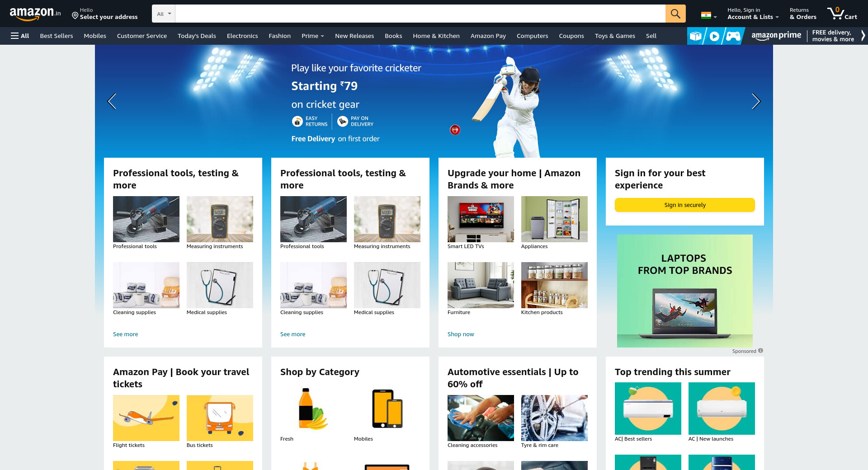Image resolution: width=868 pixels, height=470 pixels.
Task: Expand the All search category dropdown
Action: [164, 14]
